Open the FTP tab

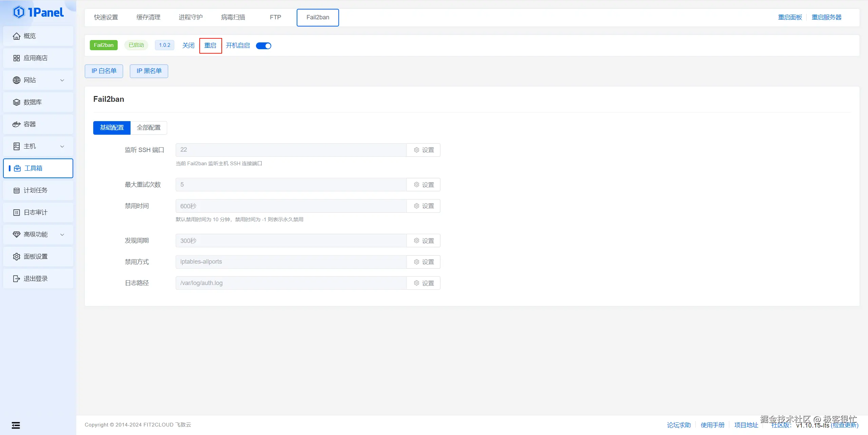pyautogui.click(x=275, y=17)
